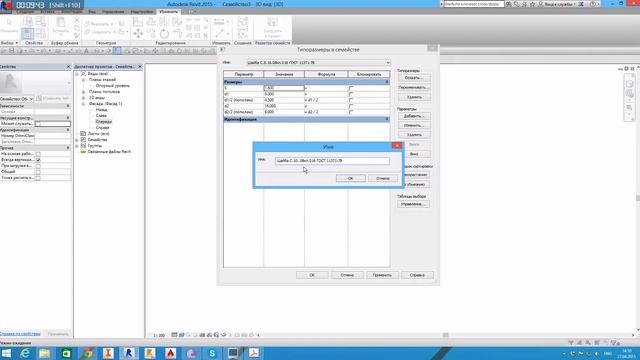Select the Изменить ribbon tab
The width and height of the screenshot is (640, 360).
[x=169, y=12]
